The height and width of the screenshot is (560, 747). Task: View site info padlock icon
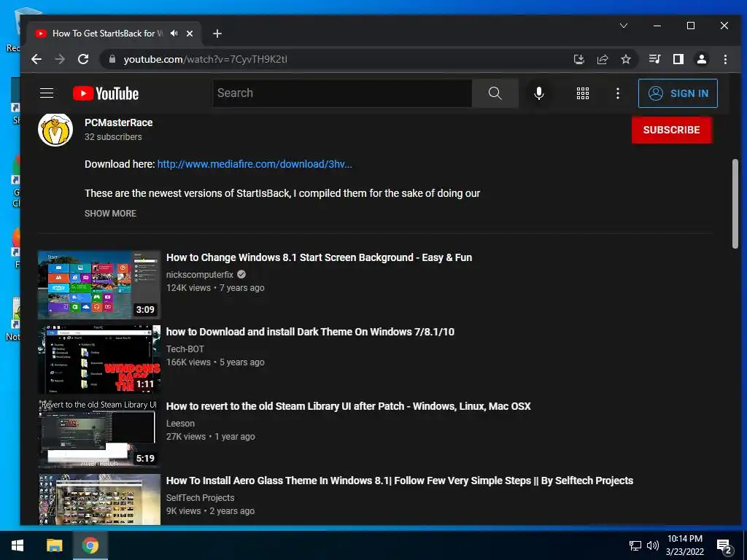(112, 59)
